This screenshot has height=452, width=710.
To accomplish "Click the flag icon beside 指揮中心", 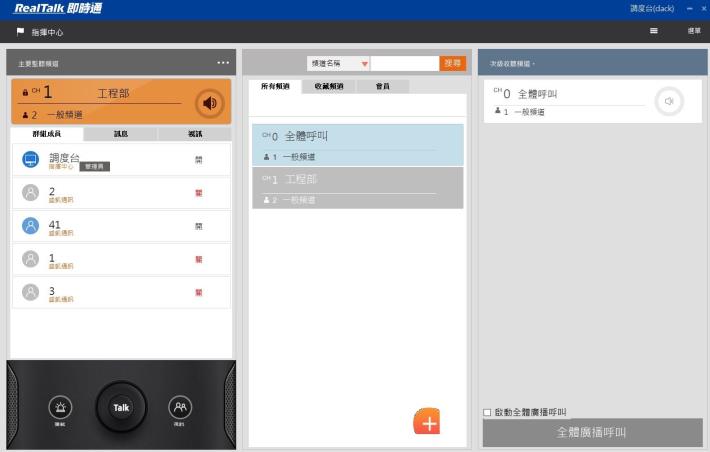I will point(20,32).
